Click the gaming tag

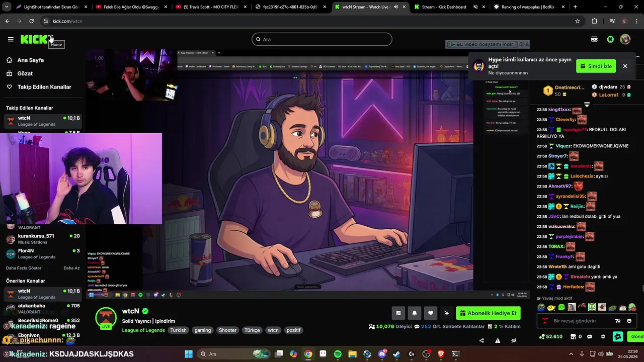click(203, 330)
